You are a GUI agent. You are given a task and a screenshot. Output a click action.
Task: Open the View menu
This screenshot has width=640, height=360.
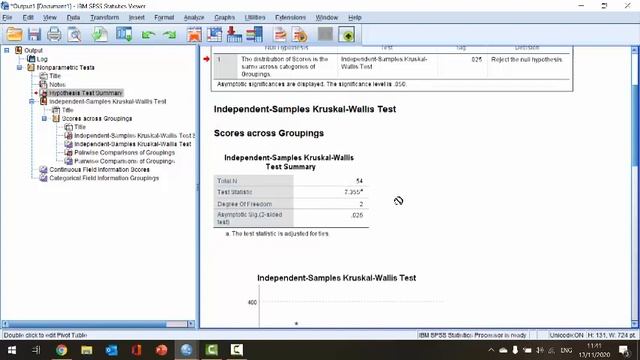[x=50, y=18]
